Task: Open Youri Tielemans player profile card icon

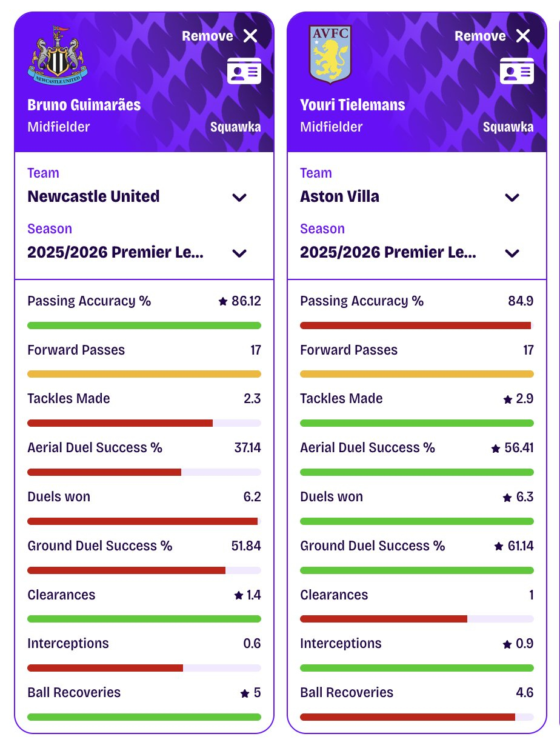Action: click(517, 71)
